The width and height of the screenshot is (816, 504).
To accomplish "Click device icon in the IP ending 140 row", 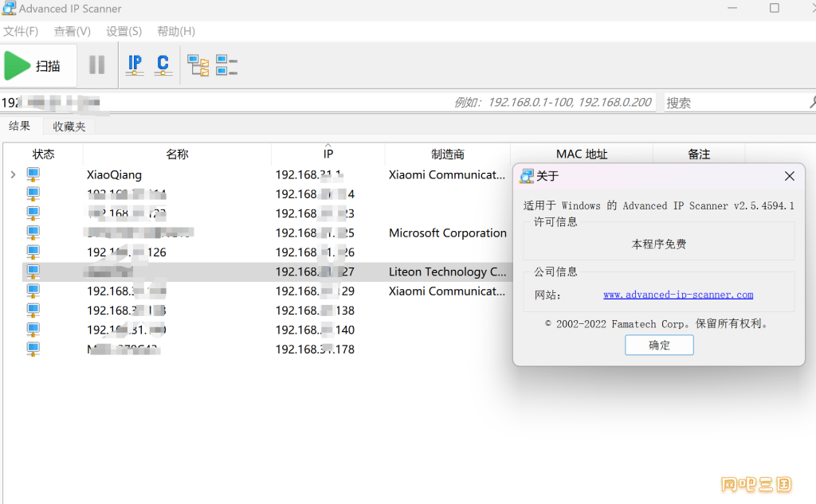I will pyautogui.click(x=33, y=330).
